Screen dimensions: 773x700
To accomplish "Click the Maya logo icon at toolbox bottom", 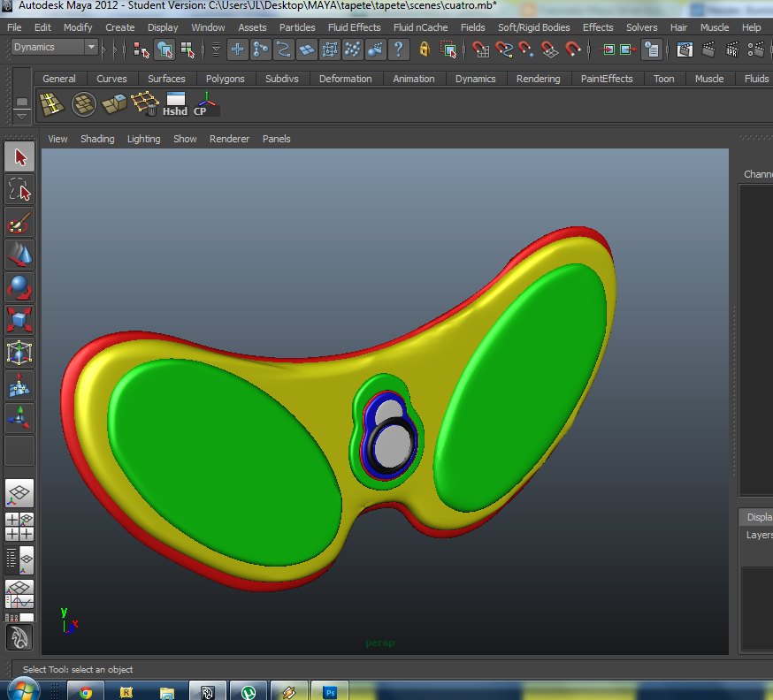I will click(x=19, y=637).
